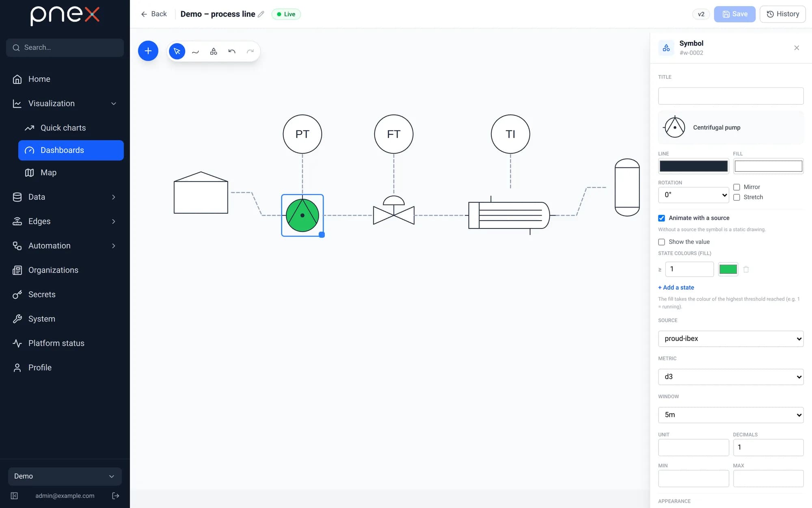The image size is (812, 508).
Task: Select the storage tank house symbol
Action: tap(201, 193)
